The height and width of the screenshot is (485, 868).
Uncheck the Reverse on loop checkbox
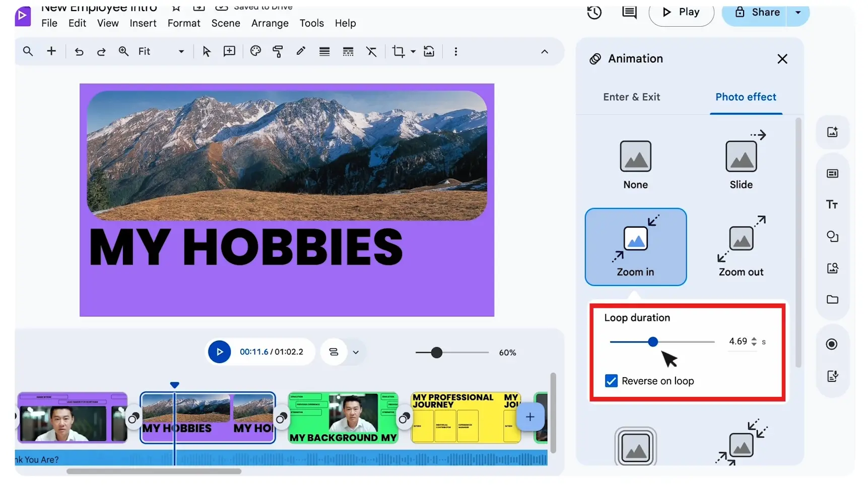[x=611, y=381]
